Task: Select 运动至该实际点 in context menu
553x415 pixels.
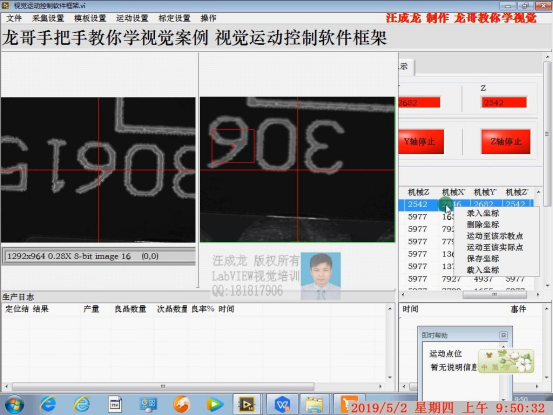Action: point(495,247)
